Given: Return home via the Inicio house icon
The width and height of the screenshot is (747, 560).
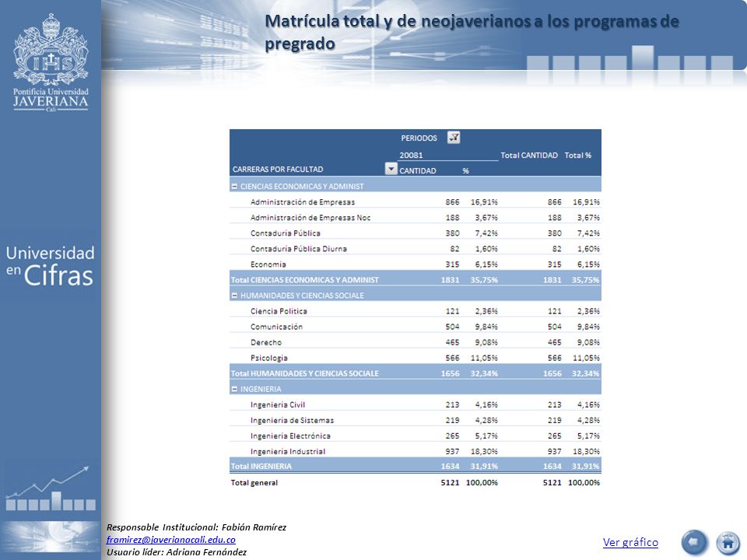Looking at the screenshot, I should point(728,542).
